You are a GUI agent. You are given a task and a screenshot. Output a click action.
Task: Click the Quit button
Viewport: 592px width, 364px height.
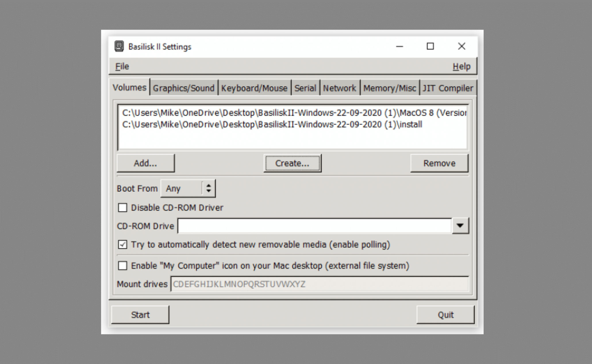coord(445,315)
